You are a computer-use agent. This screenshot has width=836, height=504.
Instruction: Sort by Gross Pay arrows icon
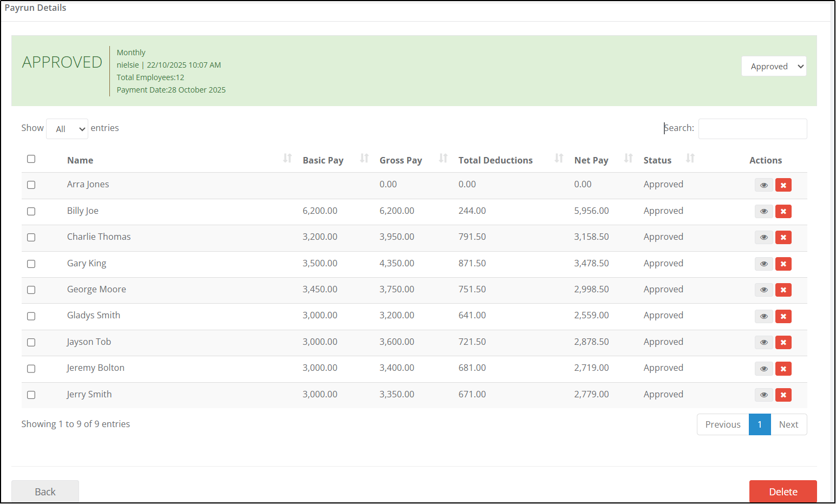click(x=443, y=158)
